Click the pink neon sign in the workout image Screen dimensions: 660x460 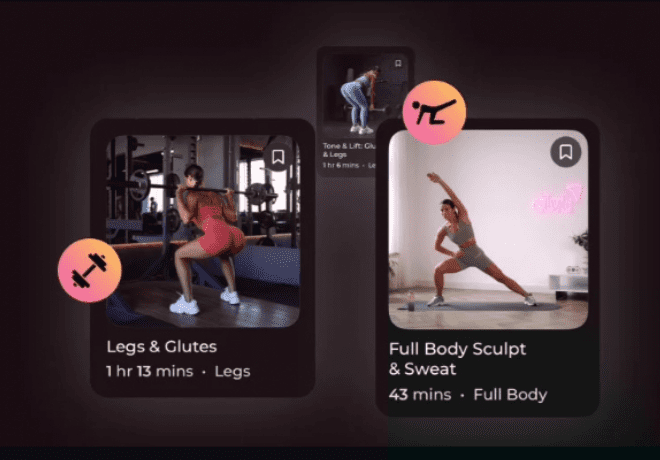click(557, 199)
